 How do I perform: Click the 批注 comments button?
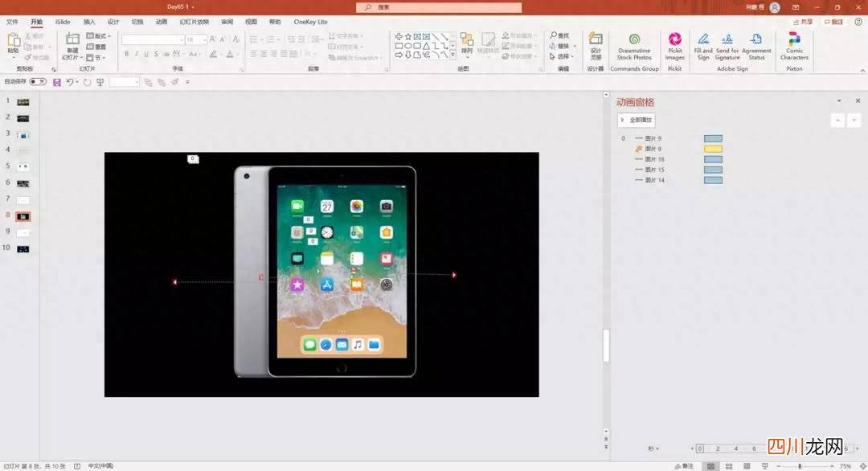pos(833,23)
